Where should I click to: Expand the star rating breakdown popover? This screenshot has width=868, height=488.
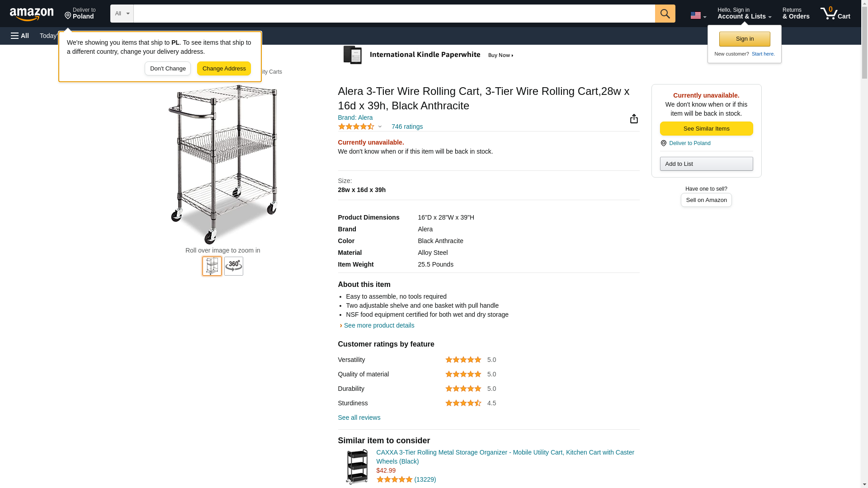[360, 127]
